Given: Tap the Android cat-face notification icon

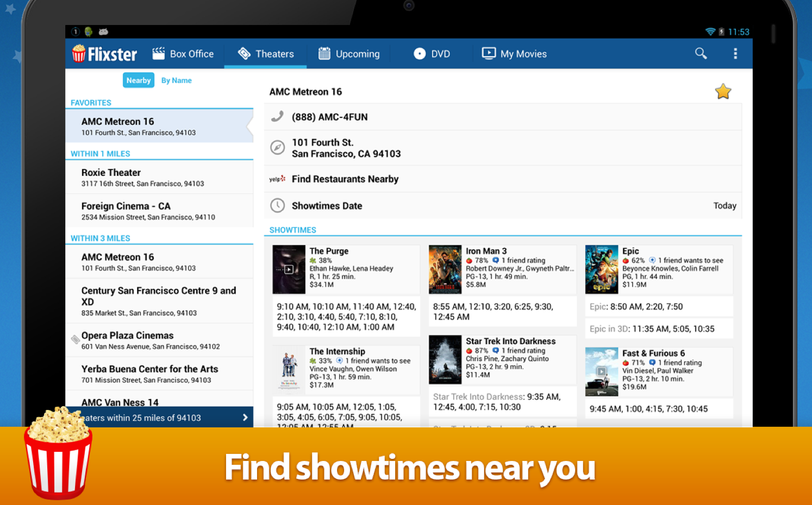Looking at the screenshot, I should point(103,32).
